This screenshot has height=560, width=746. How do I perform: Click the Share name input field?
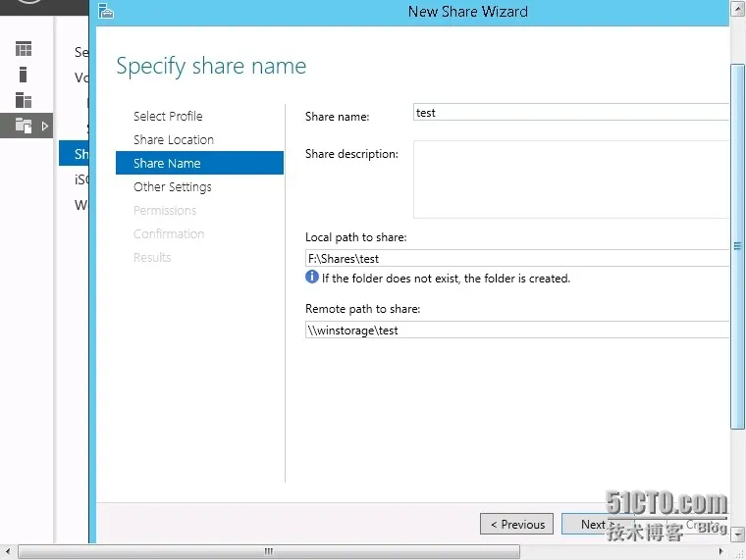click(571, 112)
